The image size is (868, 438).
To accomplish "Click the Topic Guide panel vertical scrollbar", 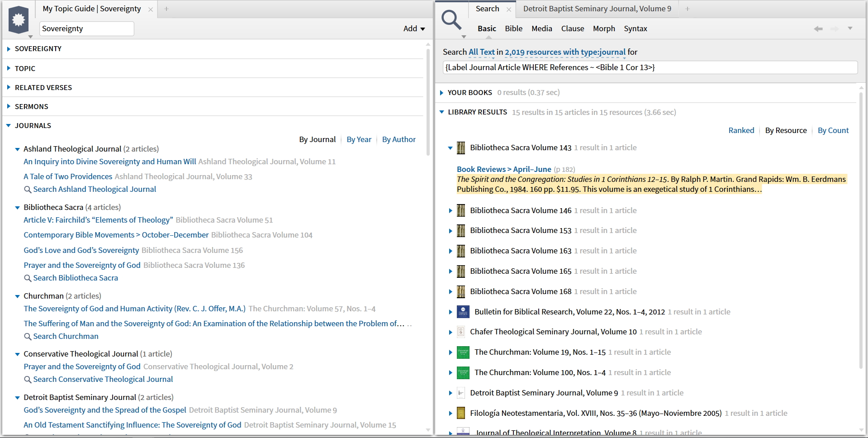I will pos(428,102).
